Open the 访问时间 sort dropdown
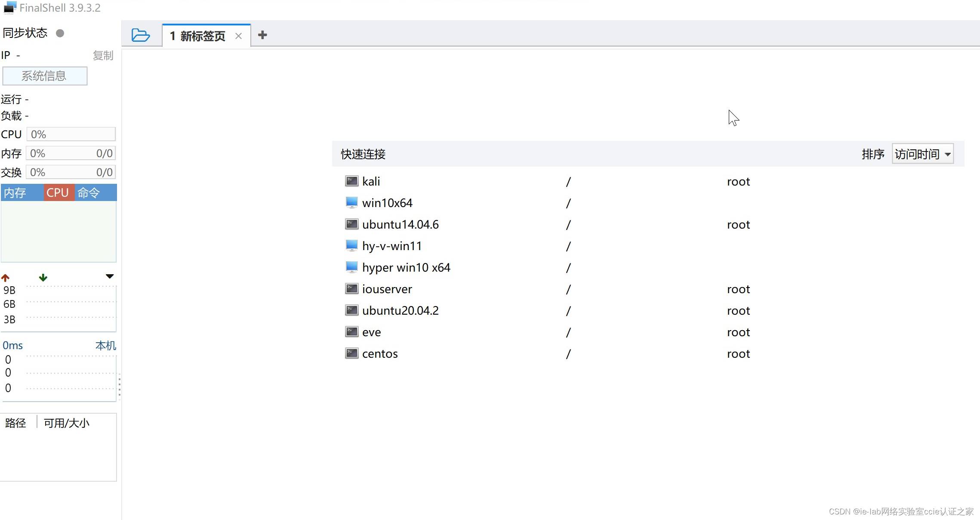Viewport: 980px width, 520px height. coord(923,154)
